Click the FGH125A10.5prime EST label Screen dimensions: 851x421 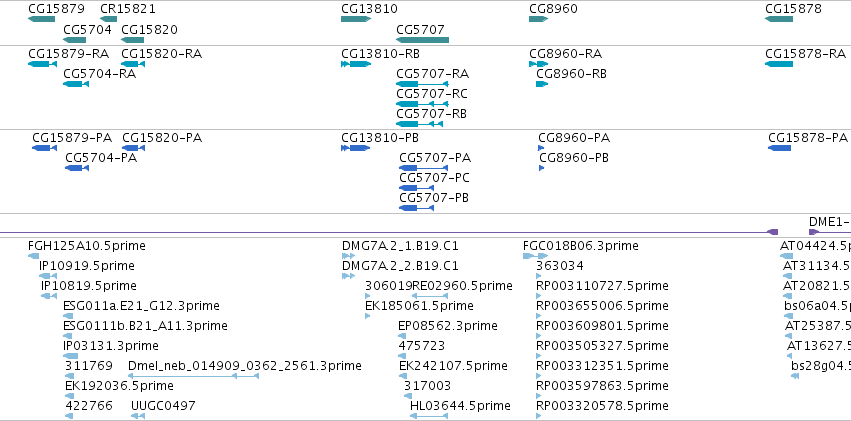click(x=87, y=246)
